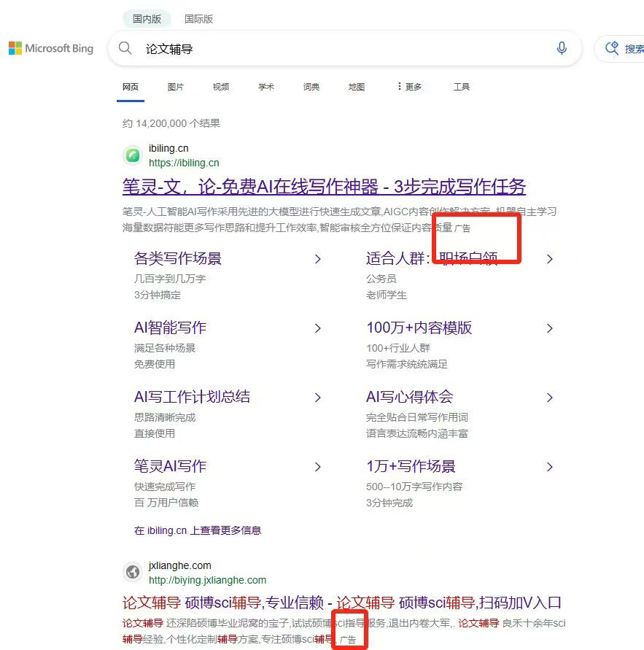Switch to 国内版 search mode
644x650 pixels.
tap(147, 19)
